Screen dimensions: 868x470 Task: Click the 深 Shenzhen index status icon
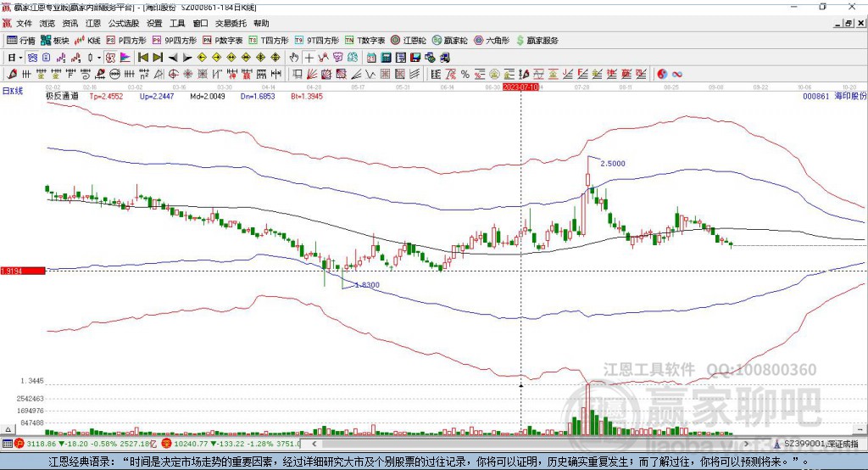pyautogui.click(x=167, y=444)
